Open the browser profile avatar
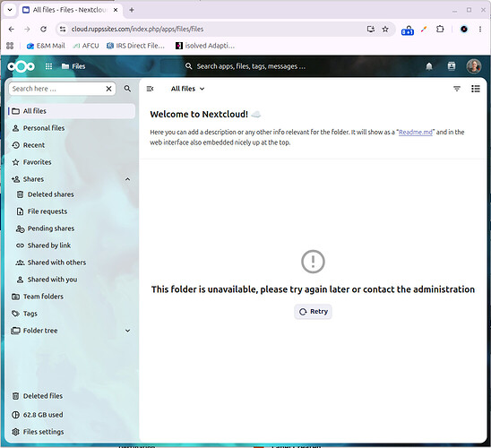This screenshot has height=448, width=491. click(x=464, y=29)
